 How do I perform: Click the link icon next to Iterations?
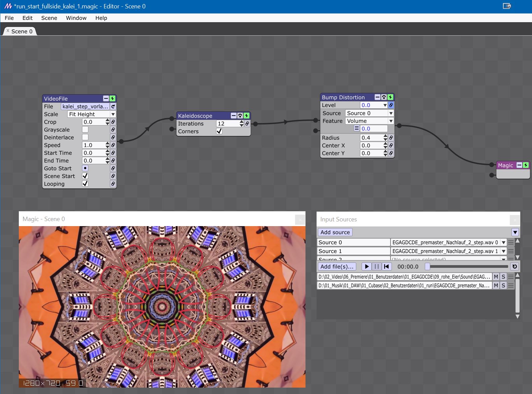[247, 123]
